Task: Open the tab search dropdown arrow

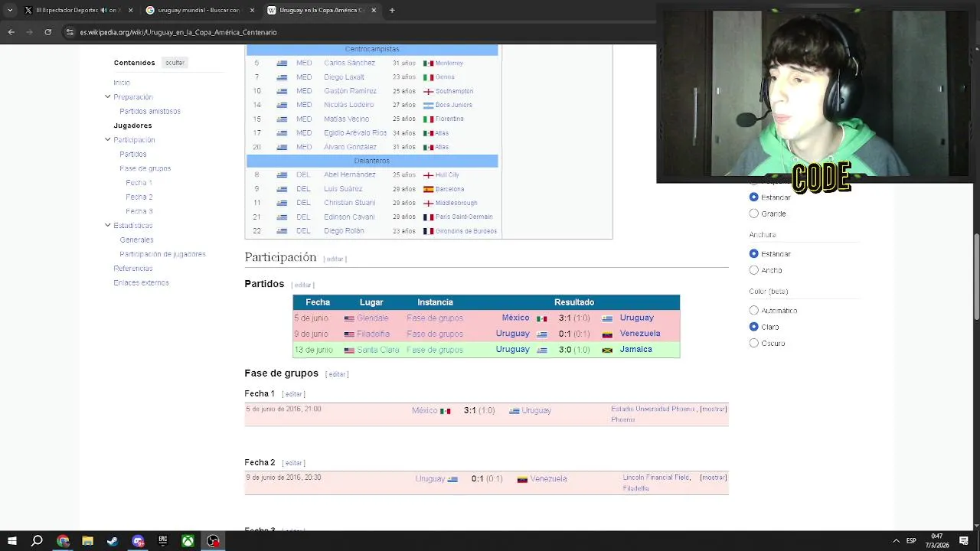Action: [9, 11]
